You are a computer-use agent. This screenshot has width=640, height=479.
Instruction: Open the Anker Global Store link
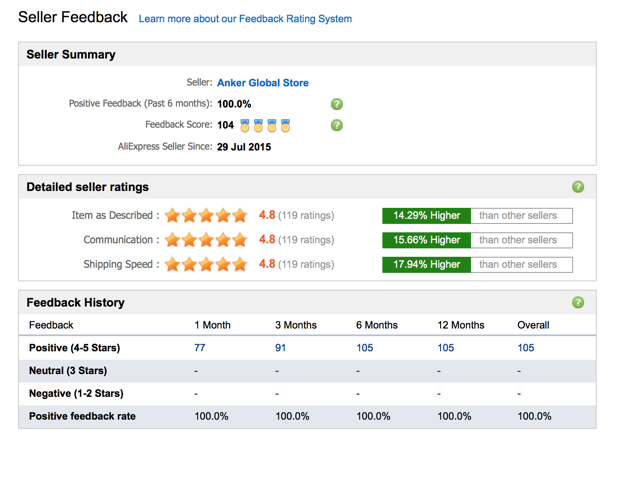(263, 83)
